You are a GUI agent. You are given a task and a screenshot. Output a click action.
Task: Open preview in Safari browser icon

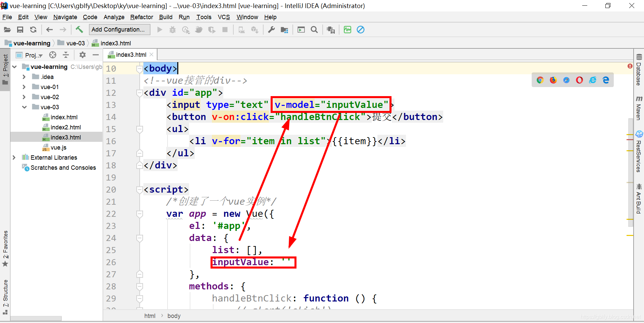point(566,80)
